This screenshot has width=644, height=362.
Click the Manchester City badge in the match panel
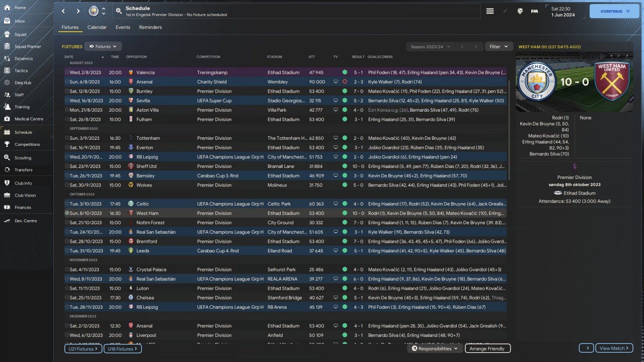click(537, 81)
